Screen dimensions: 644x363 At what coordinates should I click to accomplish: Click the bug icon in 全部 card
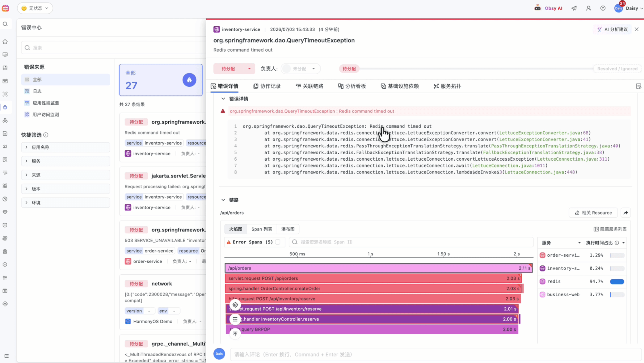point(189,80)
